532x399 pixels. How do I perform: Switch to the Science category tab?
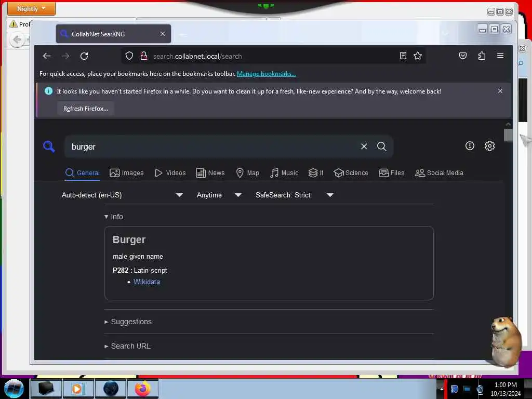coord(351,172)
